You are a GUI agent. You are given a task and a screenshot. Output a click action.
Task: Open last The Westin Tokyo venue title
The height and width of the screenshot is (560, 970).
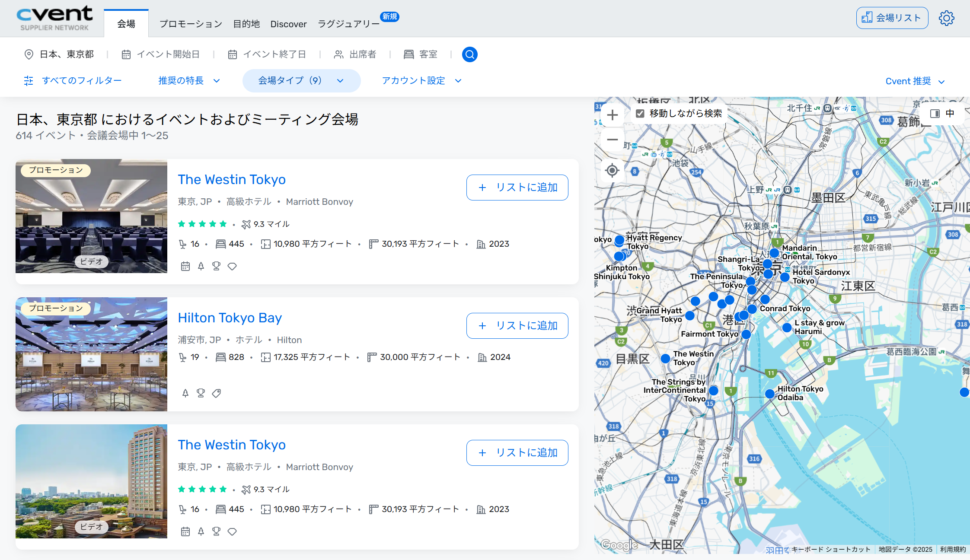pyautogui.click(x=232, y=445)
